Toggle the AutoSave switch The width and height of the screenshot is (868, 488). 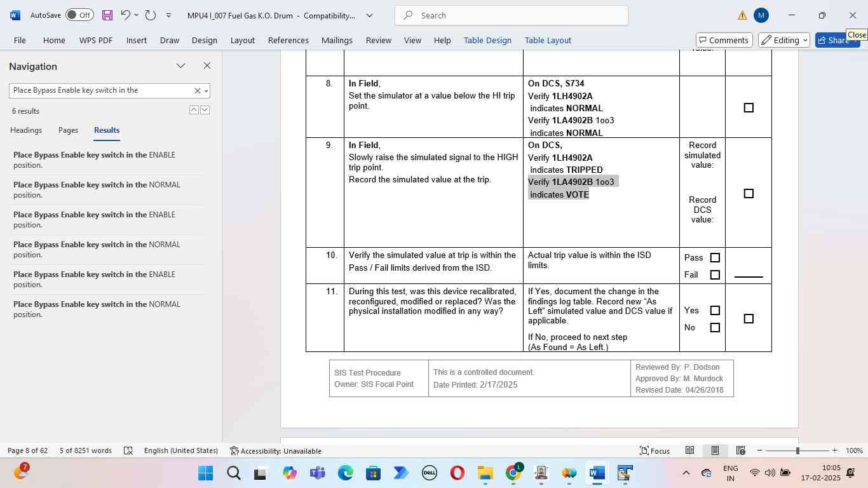(79, 15)
